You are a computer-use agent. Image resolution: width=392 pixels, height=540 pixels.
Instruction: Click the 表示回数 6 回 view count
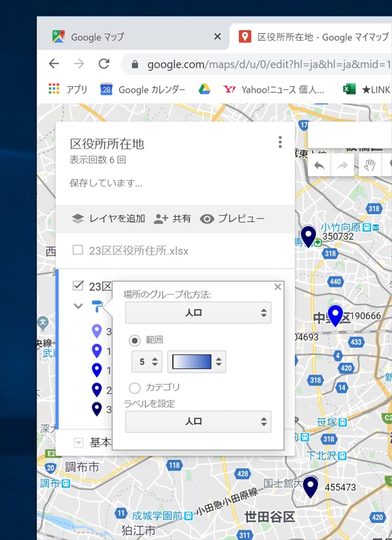98,160
